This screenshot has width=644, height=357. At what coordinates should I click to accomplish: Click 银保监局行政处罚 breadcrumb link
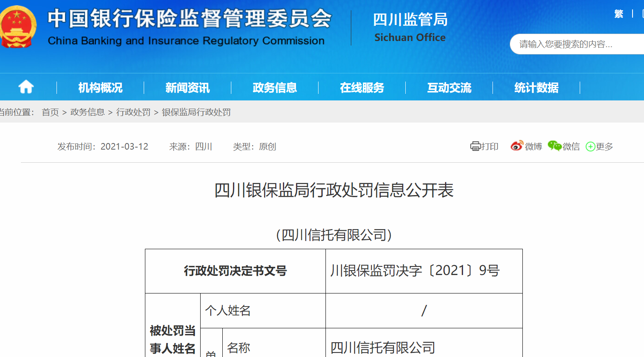pos(197,112)
